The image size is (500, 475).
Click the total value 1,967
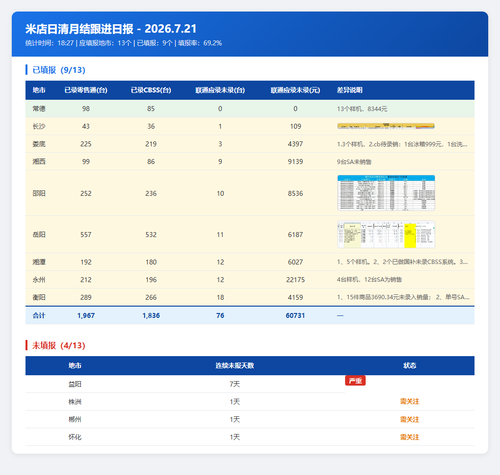tap(86, 315)
